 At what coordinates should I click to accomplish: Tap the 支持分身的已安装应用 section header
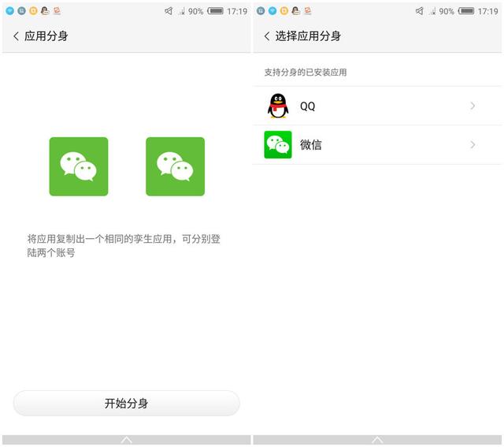pyautogui.click(x=306, y=72)
